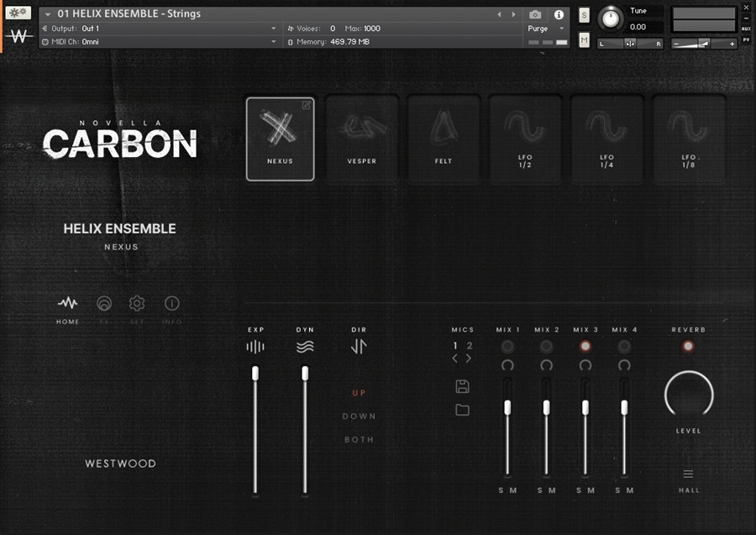The image size is (756, 535).
Task: Switch to the HOME tab
Action: [67, 304]
